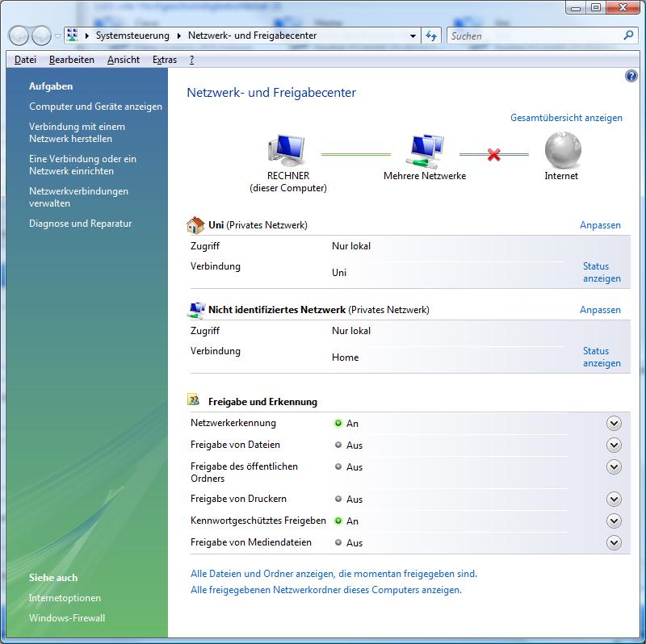Click the Control Panel icon in address bar
Viewport: 646px width, 644px height.
click(73, 36)
